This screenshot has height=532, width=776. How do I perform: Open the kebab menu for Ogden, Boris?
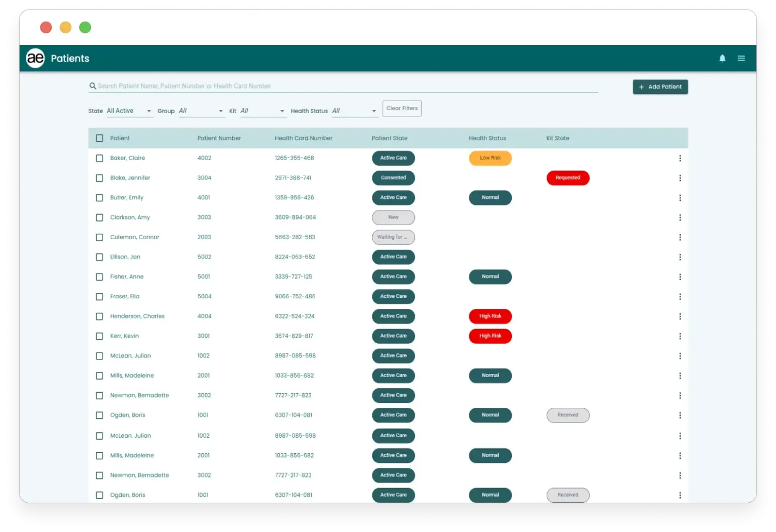tap(680, 415)
